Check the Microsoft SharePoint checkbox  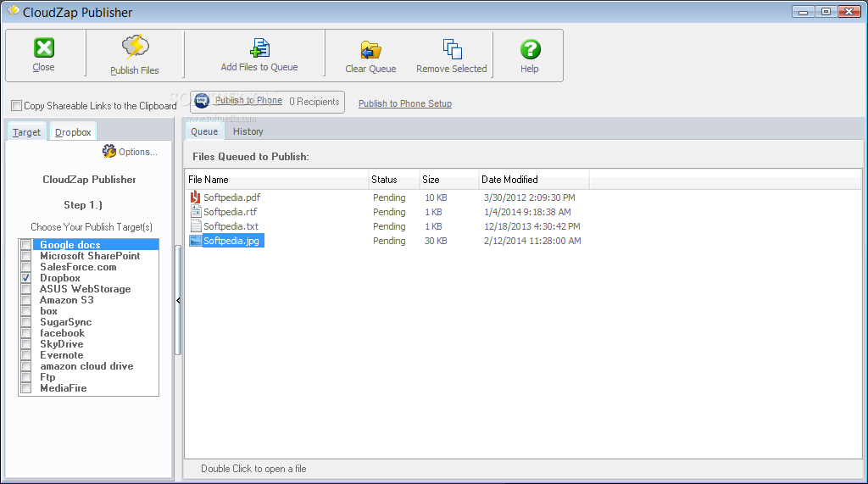pos(25,256)
